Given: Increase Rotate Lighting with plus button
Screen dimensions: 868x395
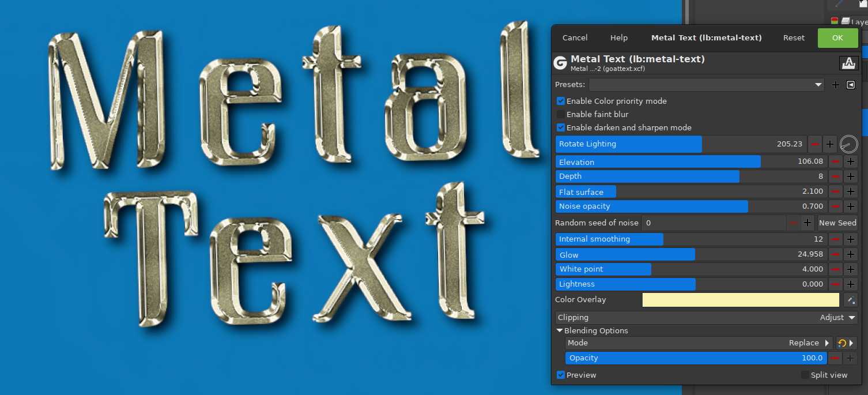Looking at the screenshot, I should 830,144.
